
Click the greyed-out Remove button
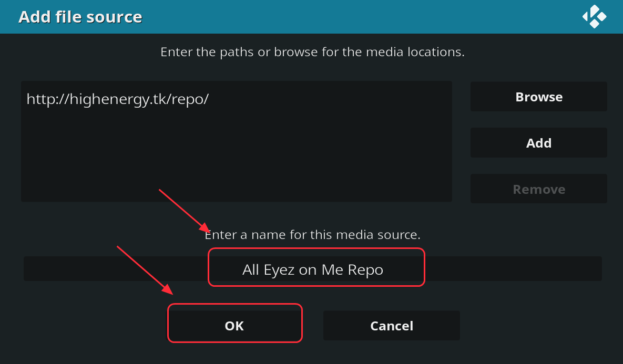[539, 189]
